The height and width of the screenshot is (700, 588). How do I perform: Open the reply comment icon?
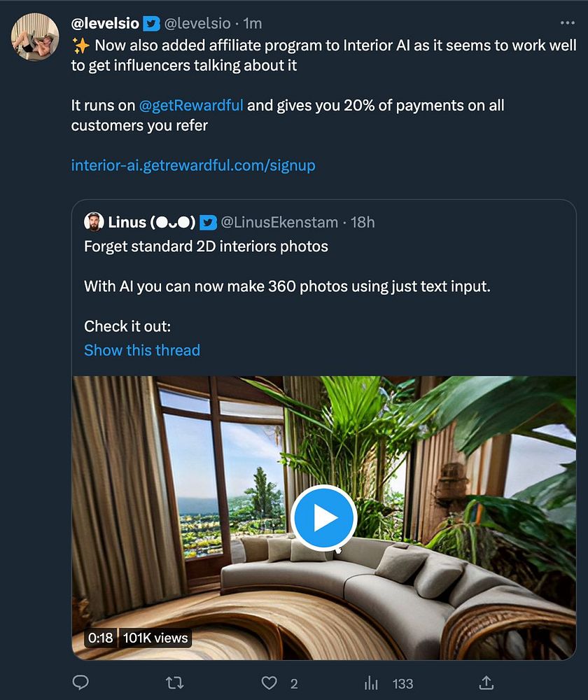[x=80, y=682]
